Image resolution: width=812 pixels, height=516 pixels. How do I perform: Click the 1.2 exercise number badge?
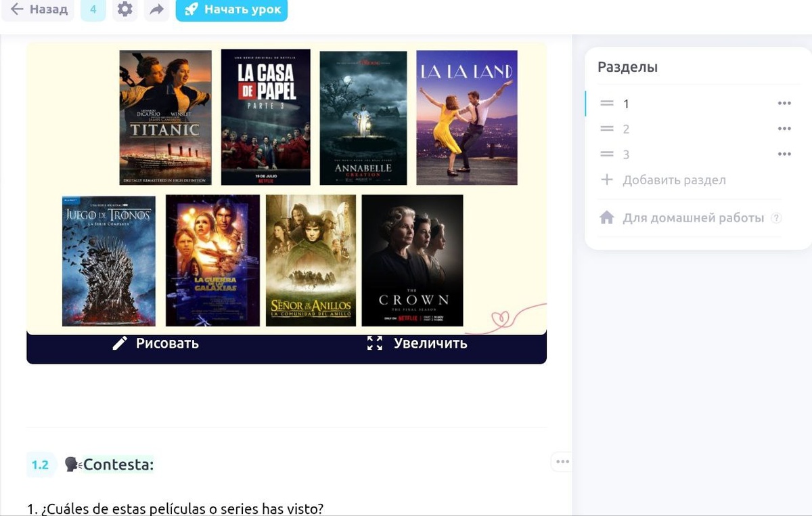point(40,465)
